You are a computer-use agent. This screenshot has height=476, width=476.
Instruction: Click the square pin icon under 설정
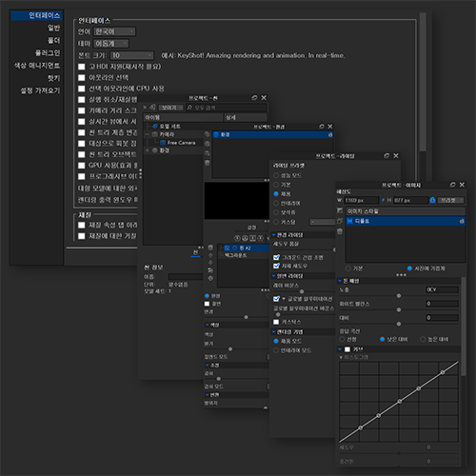tap(252, 238)
